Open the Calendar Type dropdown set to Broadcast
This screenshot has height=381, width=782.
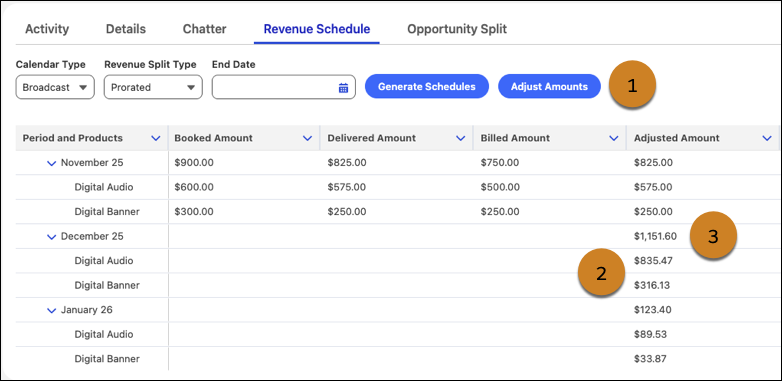tap(55, 87)
